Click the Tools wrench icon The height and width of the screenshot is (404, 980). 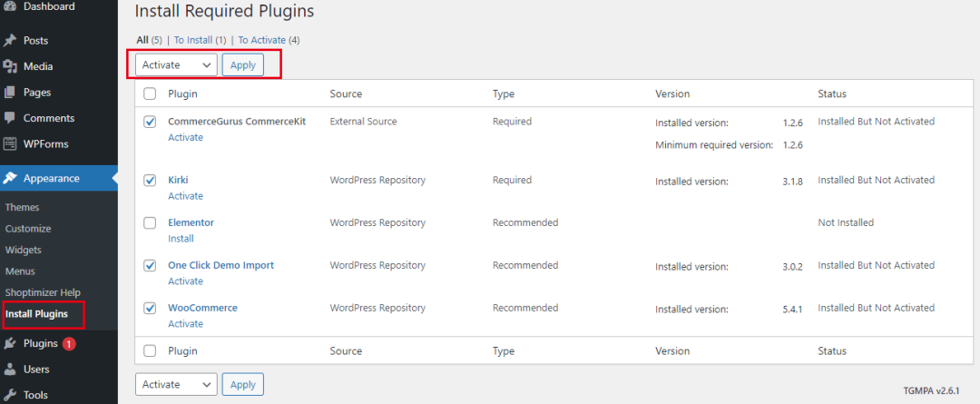tap(11, 395)
